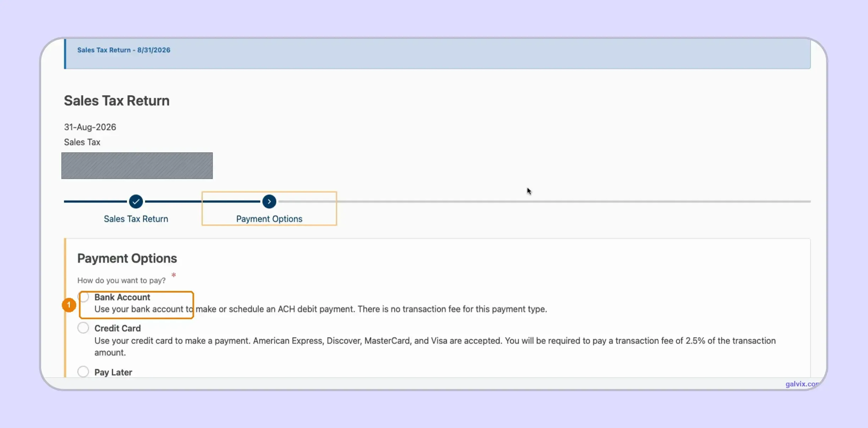Click the 31-Aug-2026 date text

point(90,127)
